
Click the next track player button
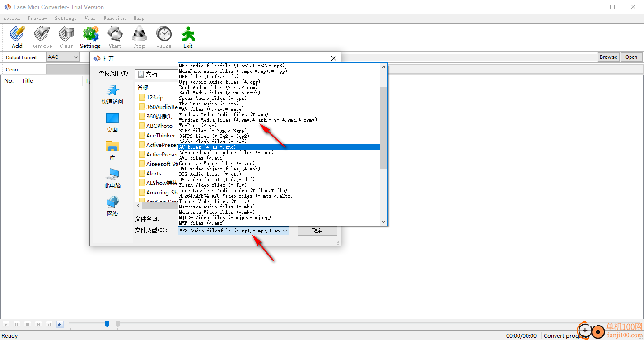[49, 324]
